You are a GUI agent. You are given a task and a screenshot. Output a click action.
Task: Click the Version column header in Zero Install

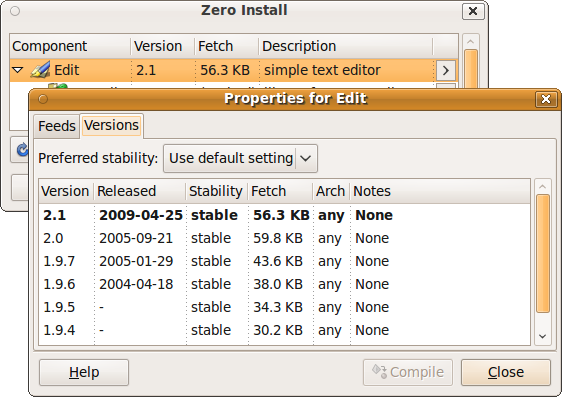(x=163, y=46)
